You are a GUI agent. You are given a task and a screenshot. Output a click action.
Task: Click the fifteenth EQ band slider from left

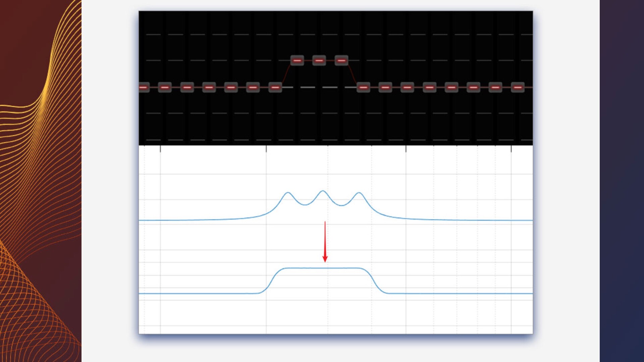451,87
